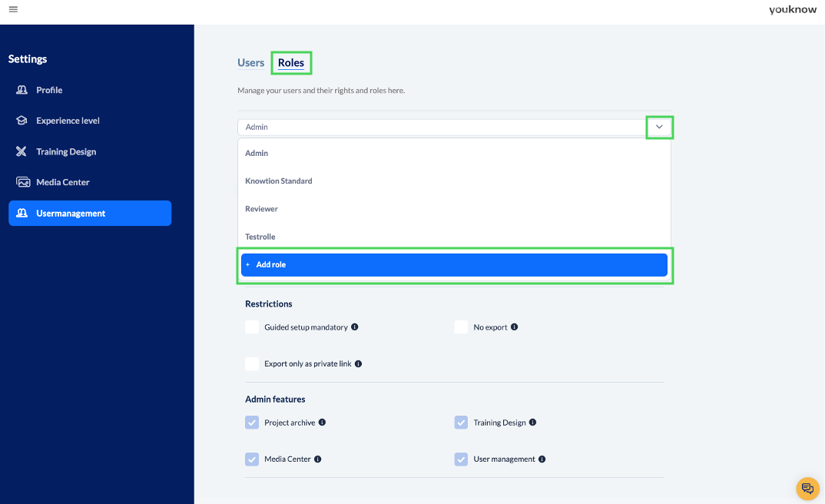Show info for Project archive
The image size is (825, 504).
click(x=322, y=422)
